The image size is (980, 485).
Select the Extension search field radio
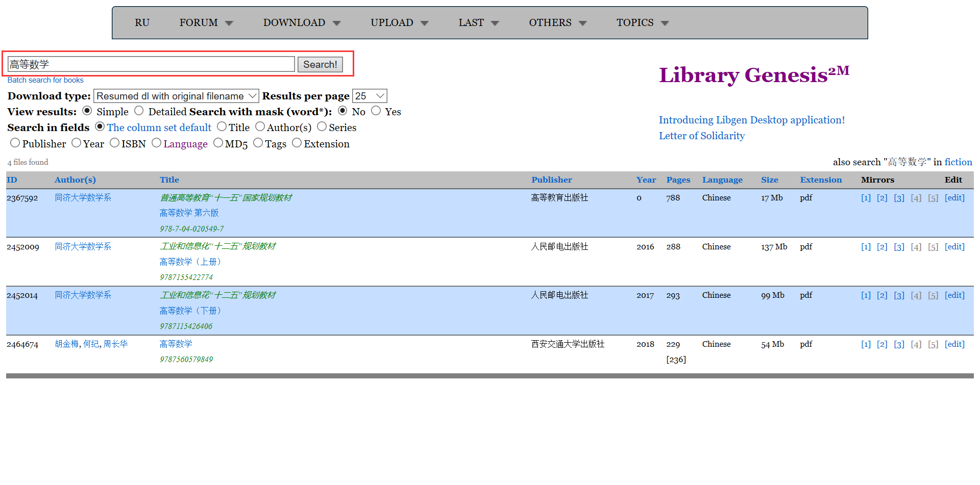click(x=297, y=143)
